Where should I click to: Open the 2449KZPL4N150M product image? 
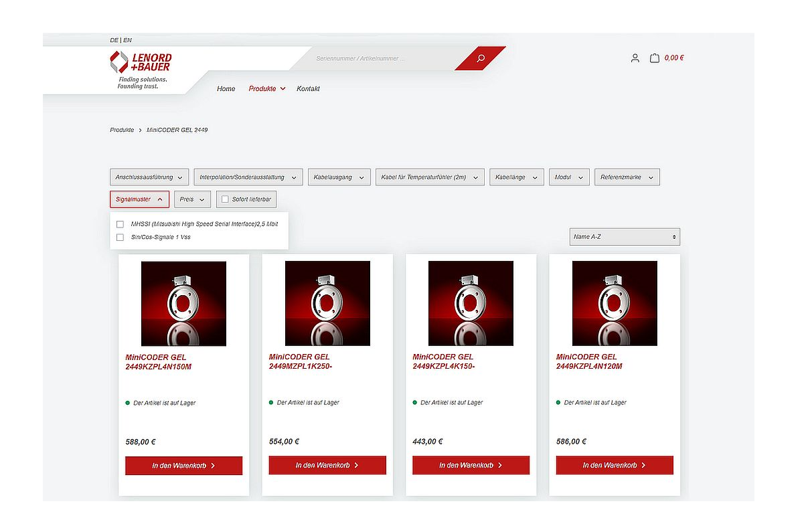pyautogui.click(x=183, y=303)
